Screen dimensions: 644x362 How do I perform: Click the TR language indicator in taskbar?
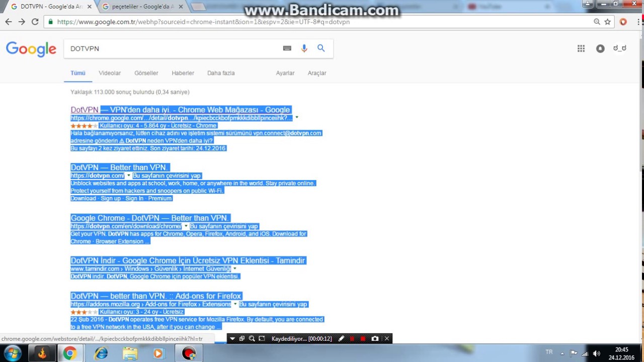coord(549,352)
